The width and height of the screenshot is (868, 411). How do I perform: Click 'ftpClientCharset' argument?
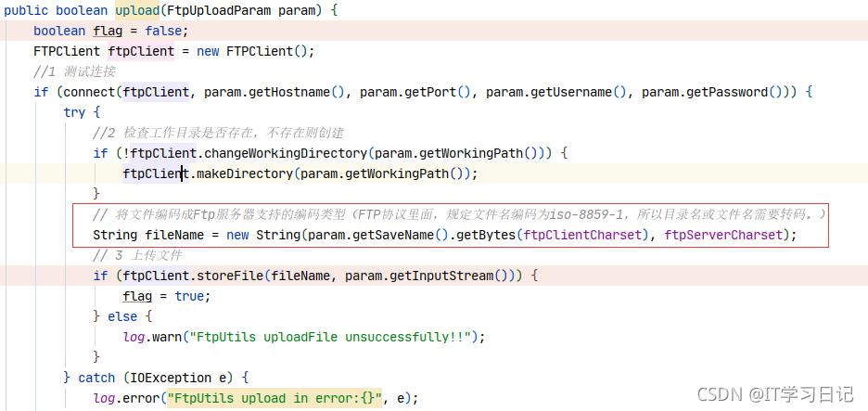582,235
